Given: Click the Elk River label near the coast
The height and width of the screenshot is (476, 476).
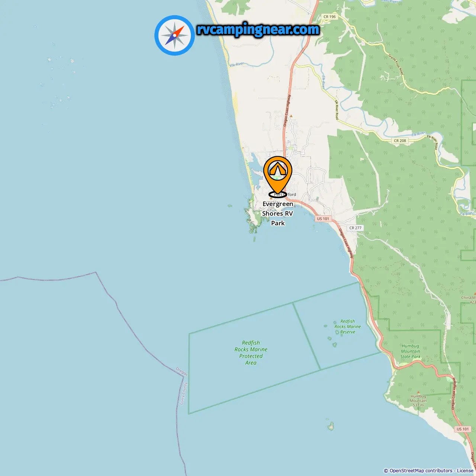Looking at the screenshot, I should coord(237,64).
